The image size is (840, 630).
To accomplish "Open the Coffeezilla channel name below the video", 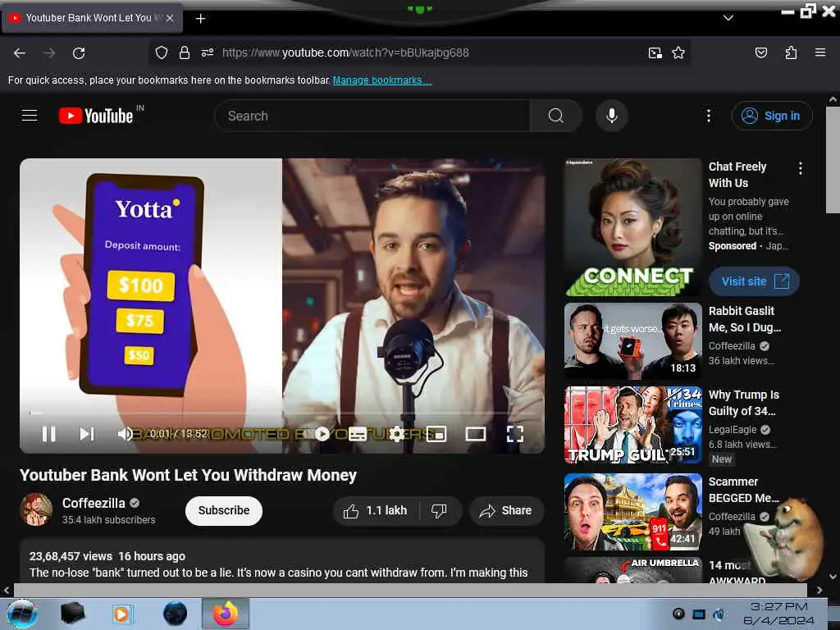I will [x=94, y=503].
